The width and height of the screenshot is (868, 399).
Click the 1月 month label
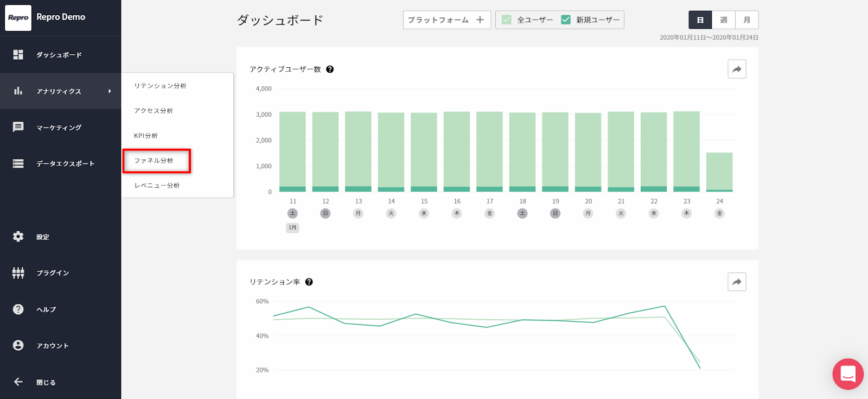pos(292,227)
